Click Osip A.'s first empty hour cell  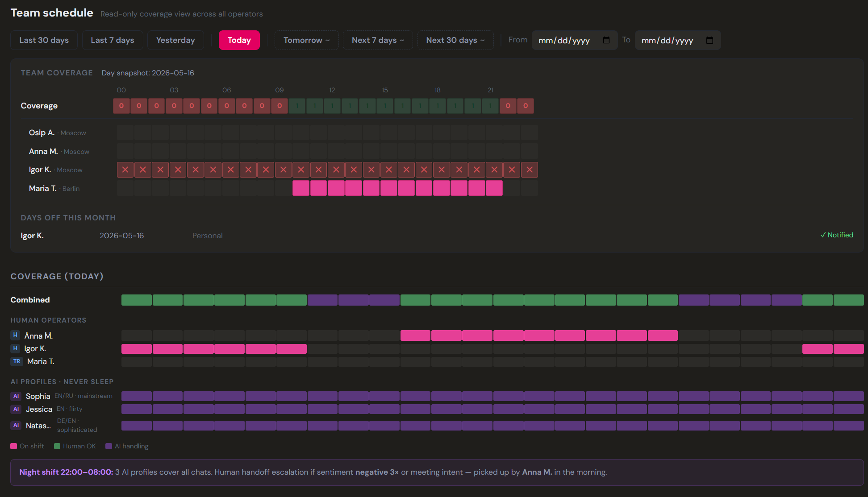coord(125,133)
